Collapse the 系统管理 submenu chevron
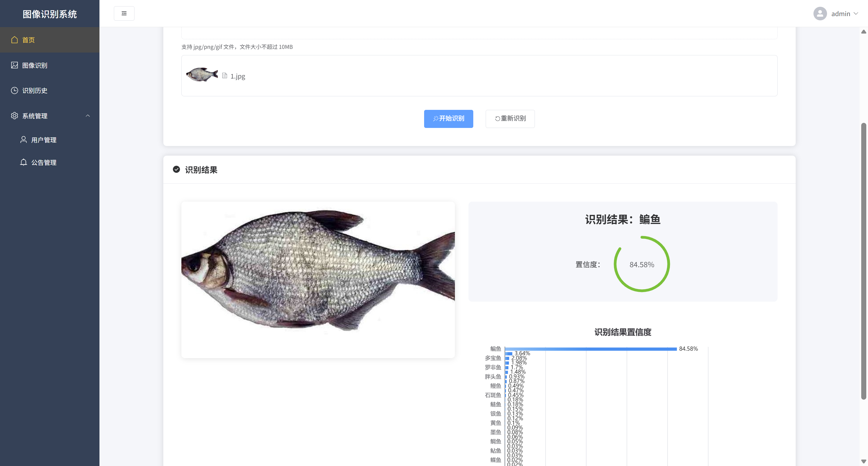The height and width of the screenshot is (466, 868). [x=88, y=116]
